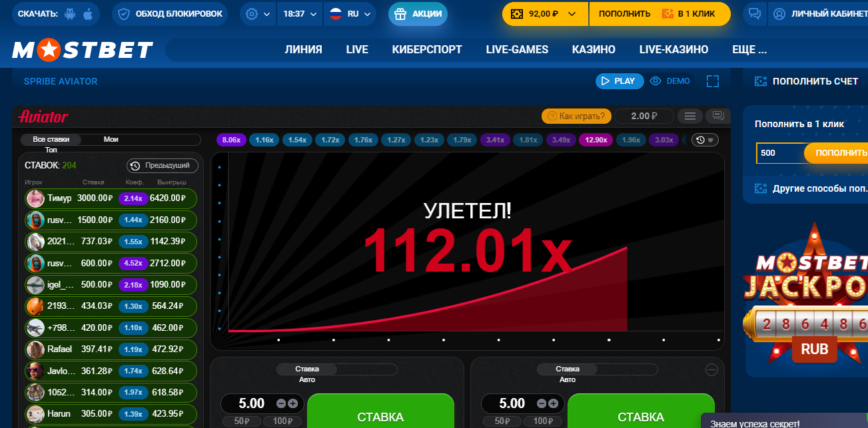The height and width of the screenshot is (428, 868).
Task: Click Javlo... player avatar with sunglasses
Action: pyautogui.click(x=35, y=371)
